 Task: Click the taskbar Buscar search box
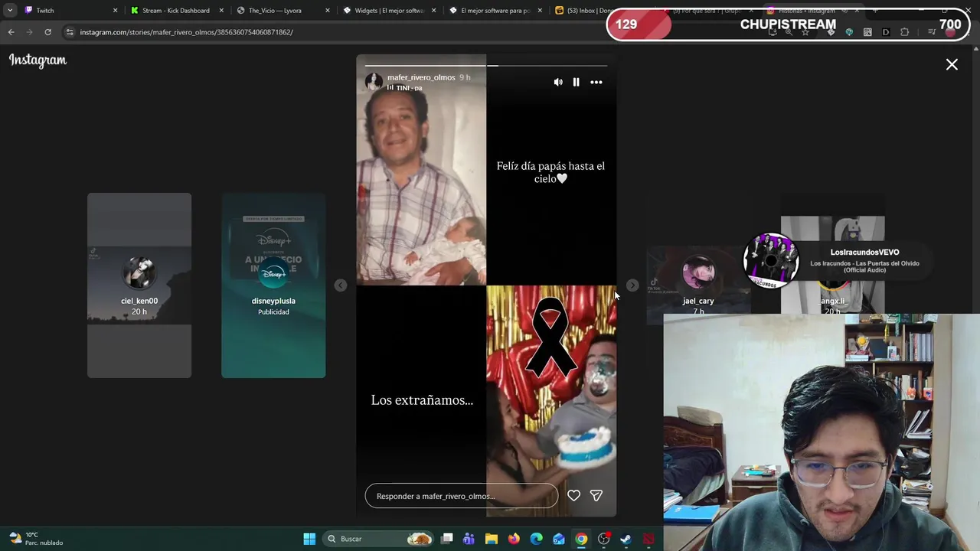click(x=379, y=539)
